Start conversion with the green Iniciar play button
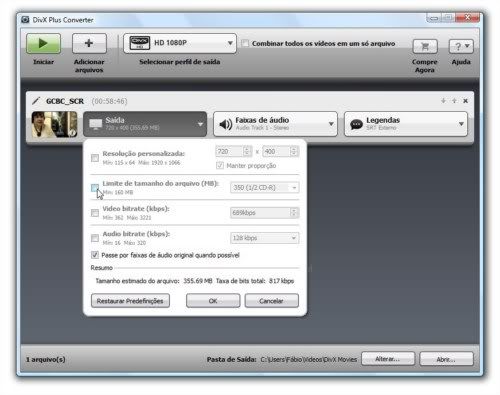This screenshot has height=395, width=500. 43,43
